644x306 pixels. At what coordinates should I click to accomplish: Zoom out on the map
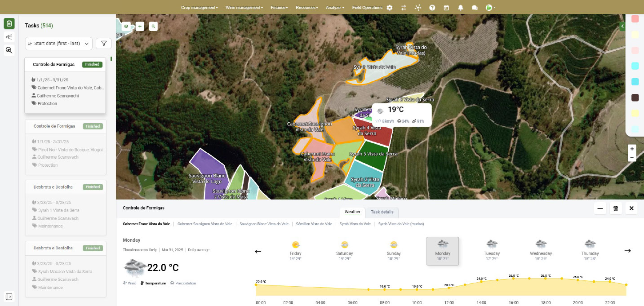click(632, 157)
